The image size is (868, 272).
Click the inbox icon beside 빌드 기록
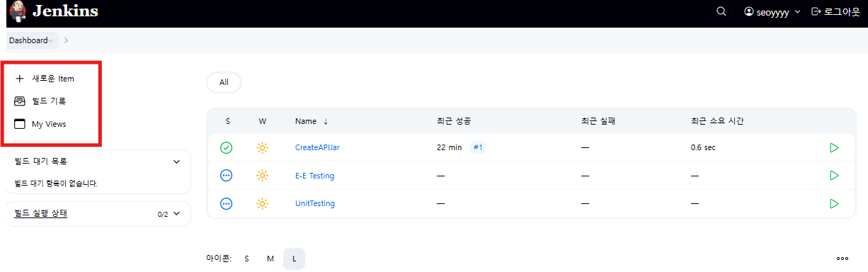tap(20, 101)
